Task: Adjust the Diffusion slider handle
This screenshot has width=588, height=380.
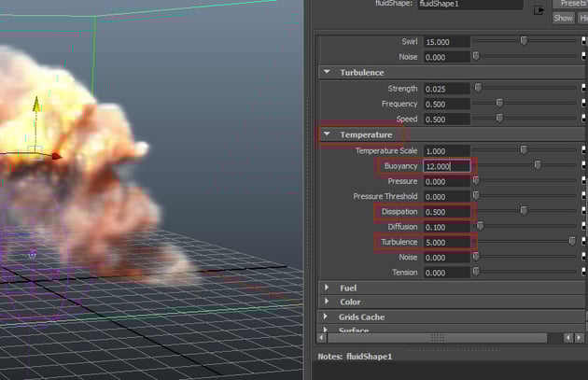Action: pos(480,226)
